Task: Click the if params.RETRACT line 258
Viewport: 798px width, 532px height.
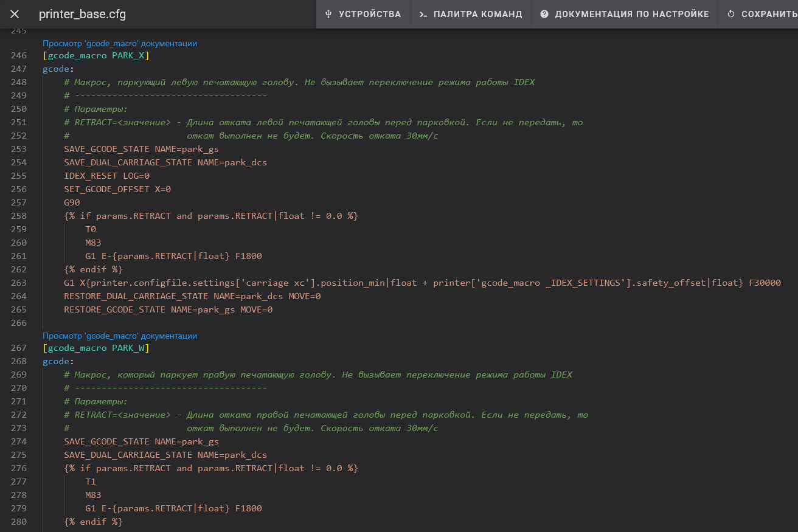Action: pyautogui.click(x=211, y=216)
